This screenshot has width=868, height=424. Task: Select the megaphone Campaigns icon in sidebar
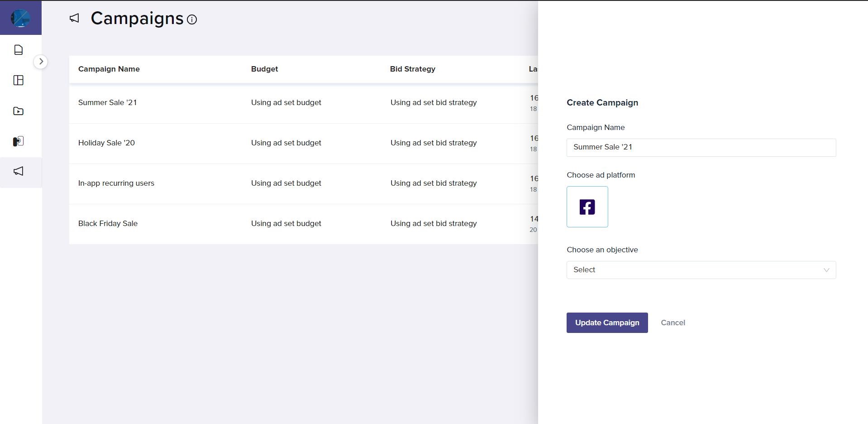point(19,172)
